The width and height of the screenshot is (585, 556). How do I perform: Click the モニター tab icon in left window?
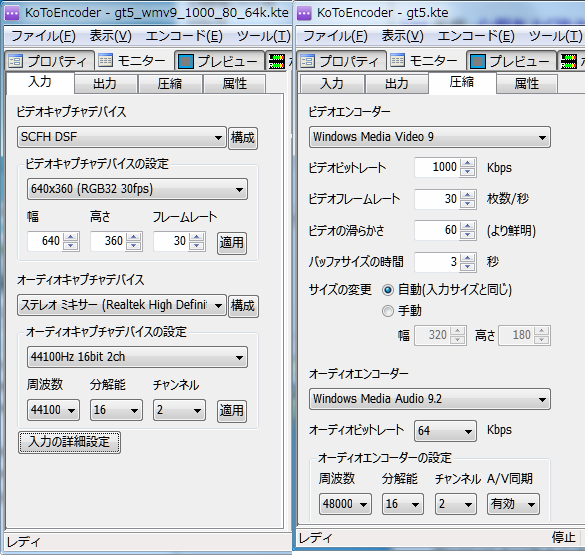click(x=106, y=60)
